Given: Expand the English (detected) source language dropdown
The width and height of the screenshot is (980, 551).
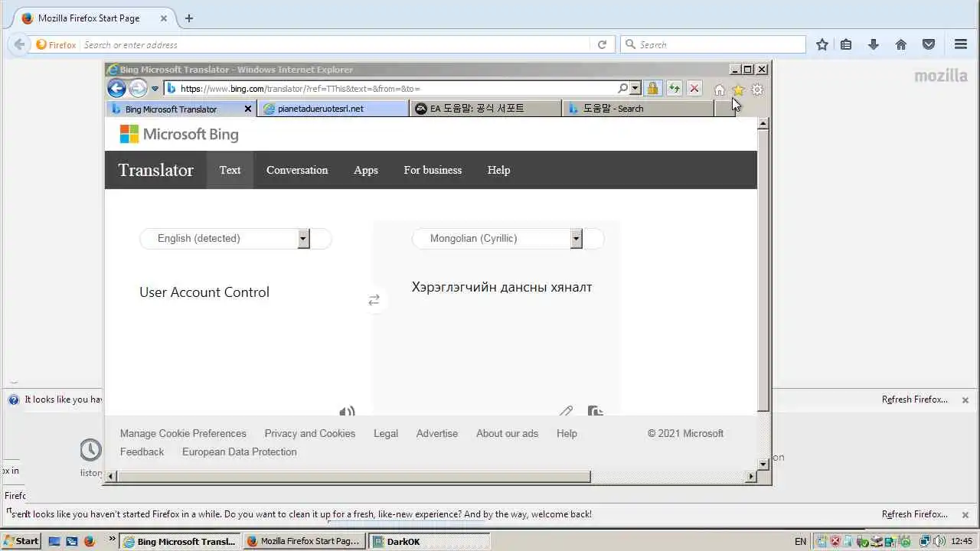Looking at the screenshot, I should click(303, 239).
